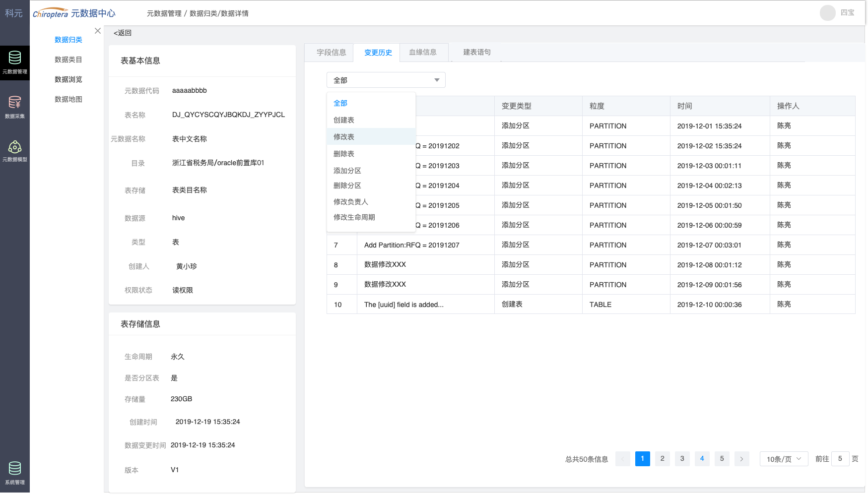
Task: Go to pagination page 2
Action: coord(663,459)
